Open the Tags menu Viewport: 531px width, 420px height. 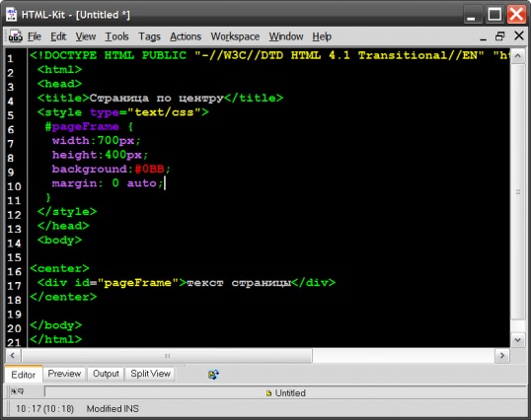(x=149, y=36)
